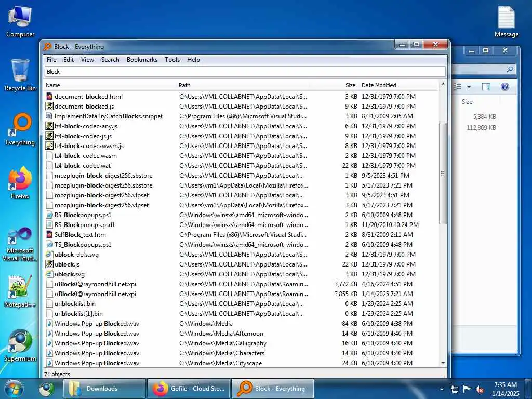532x399 pixels.
Task: Sort results by Name column header
Action: (x=111, y=85)
